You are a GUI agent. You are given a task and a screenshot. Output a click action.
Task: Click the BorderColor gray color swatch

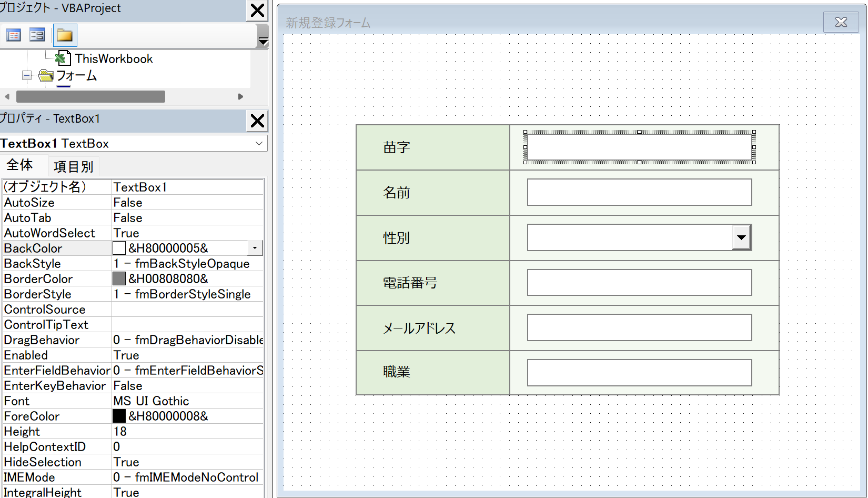coord(119,278)
